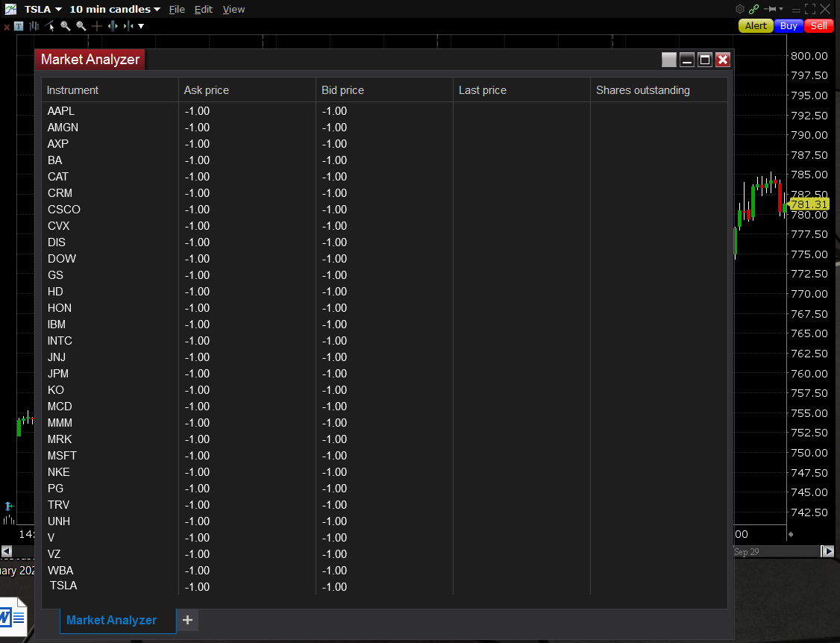
Task: Click the green chain link icon
Action: pos(753,8)
